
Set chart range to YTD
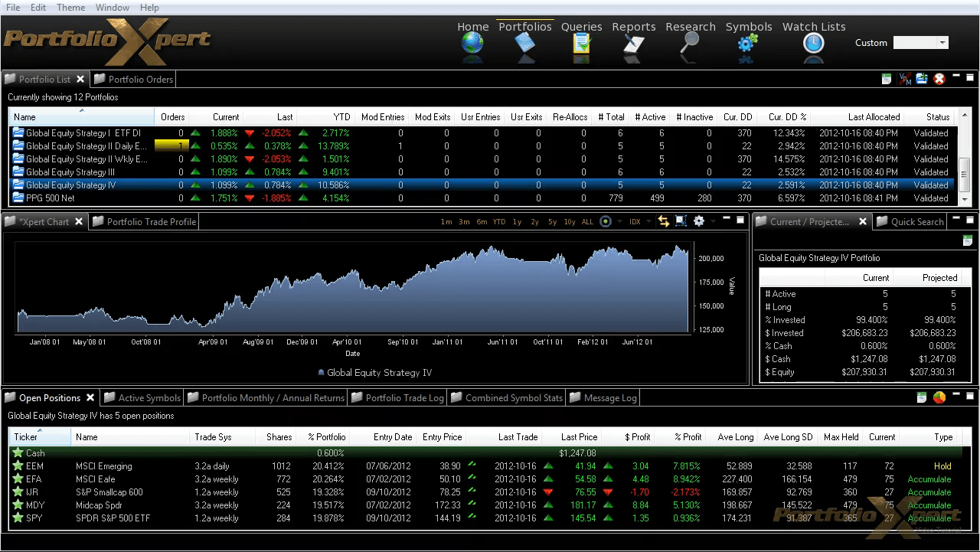click(499, 222)
